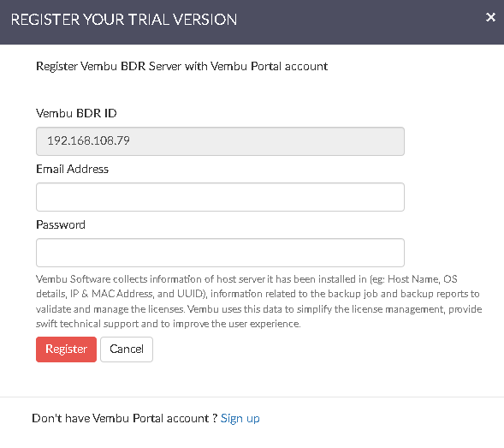The height and width of the screenshot is (448, 504).
Task: Click the 192.168.108.79 value text
Action: point(88,140)
